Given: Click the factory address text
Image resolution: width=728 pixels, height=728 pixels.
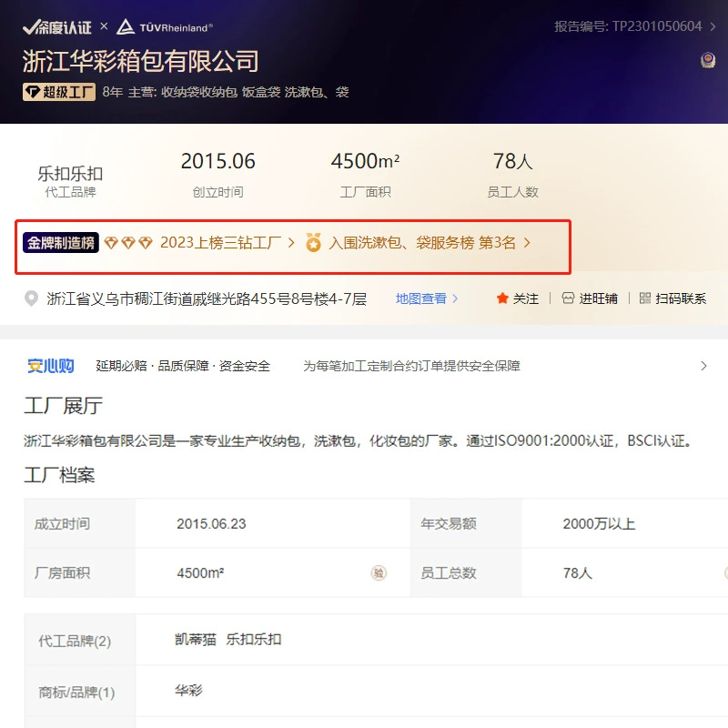Looking at the screenshot, I should pos(207,298).
